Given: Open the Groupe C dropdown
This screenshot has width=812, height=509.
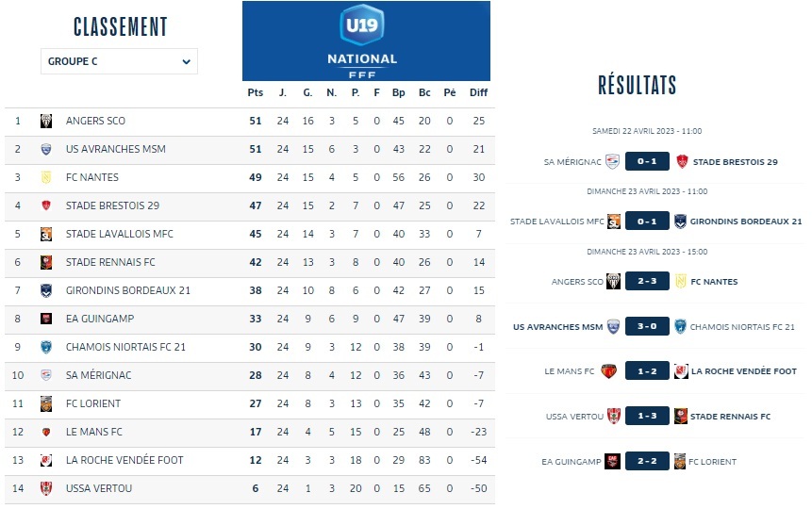Looking at the screenshot, I should [x=119, y=62].
